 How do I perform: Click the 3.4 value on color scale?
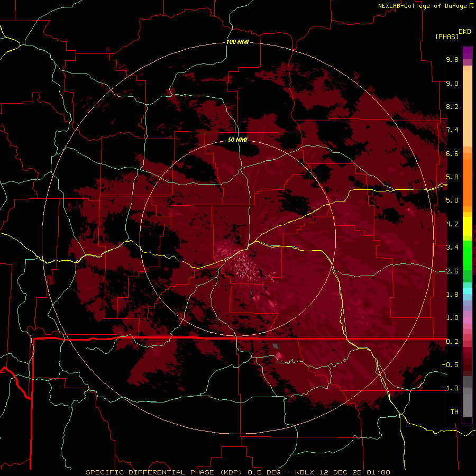[x=452, y=248]
